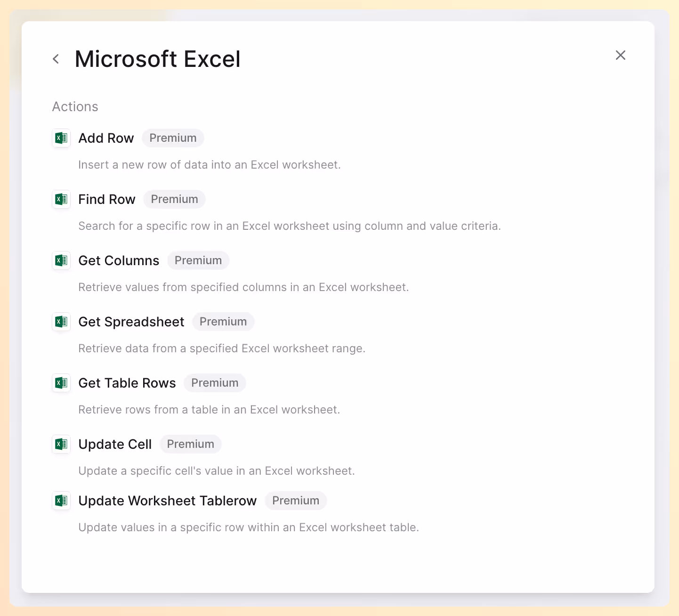The height and width of the screenshot is (616, 679).
Task: Go back using the left chevron arrow
Action: pos(56,59)
